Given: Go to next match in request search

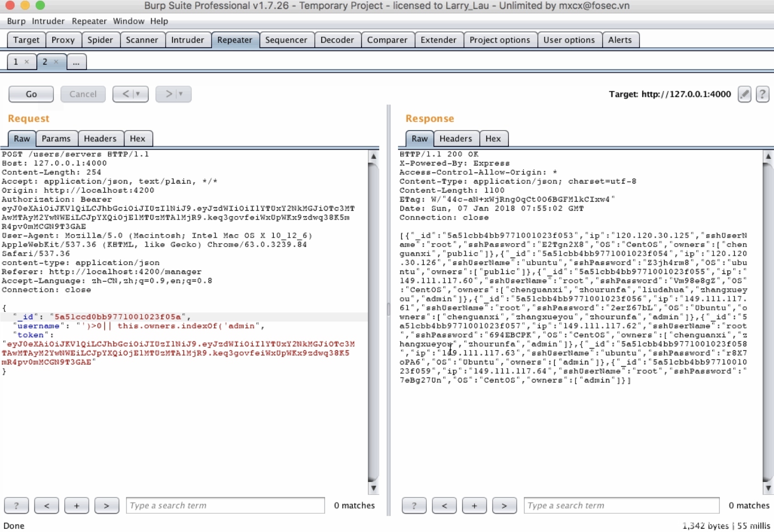Looking at the screenshot, I should point(106,505).
